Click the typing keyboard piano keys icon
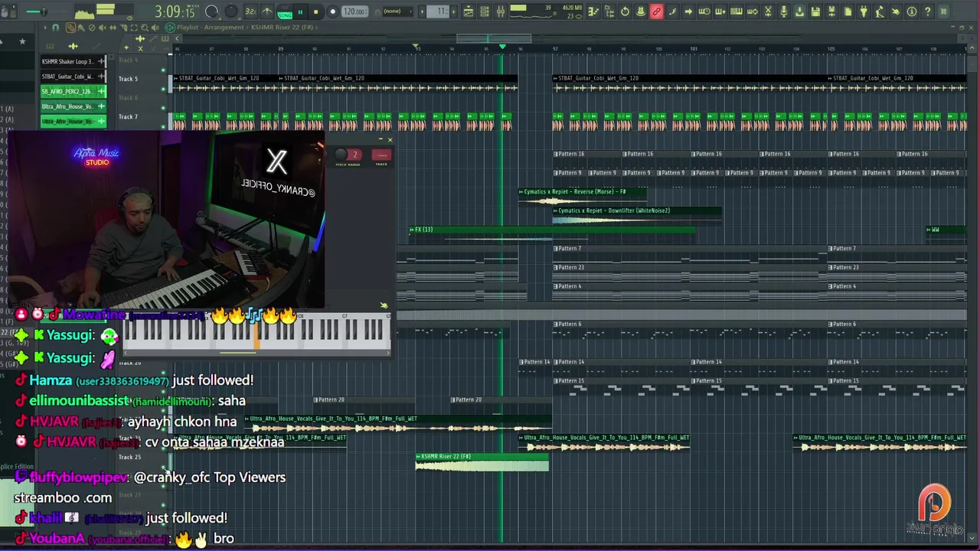980x551 pixels. (736, 11)
